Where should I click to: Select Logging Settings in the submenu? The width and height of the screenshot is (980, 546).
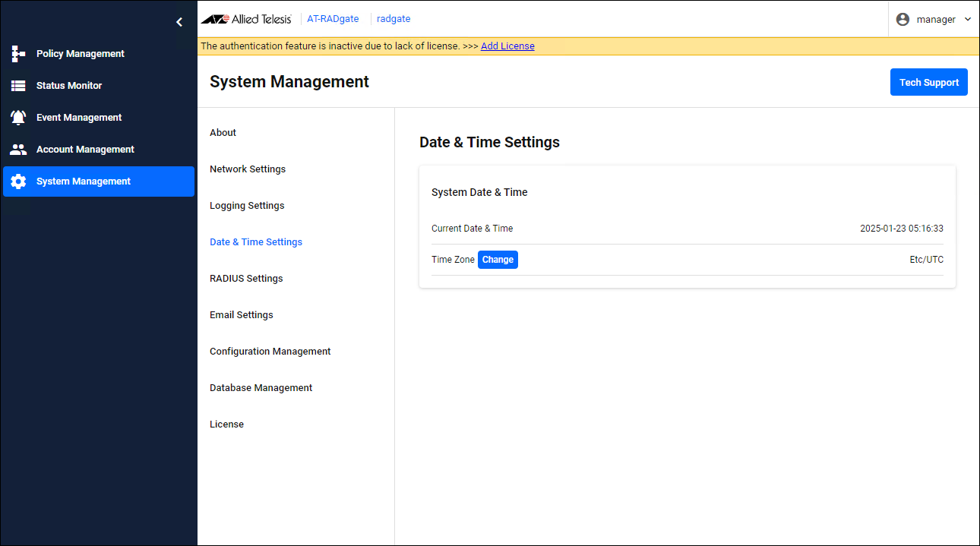(x=247, y=206)
